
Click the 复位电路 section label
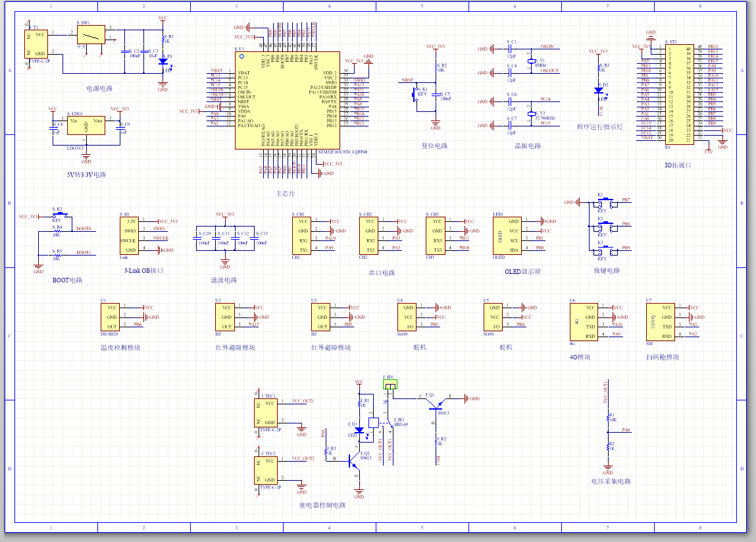[x=434, y=146]
